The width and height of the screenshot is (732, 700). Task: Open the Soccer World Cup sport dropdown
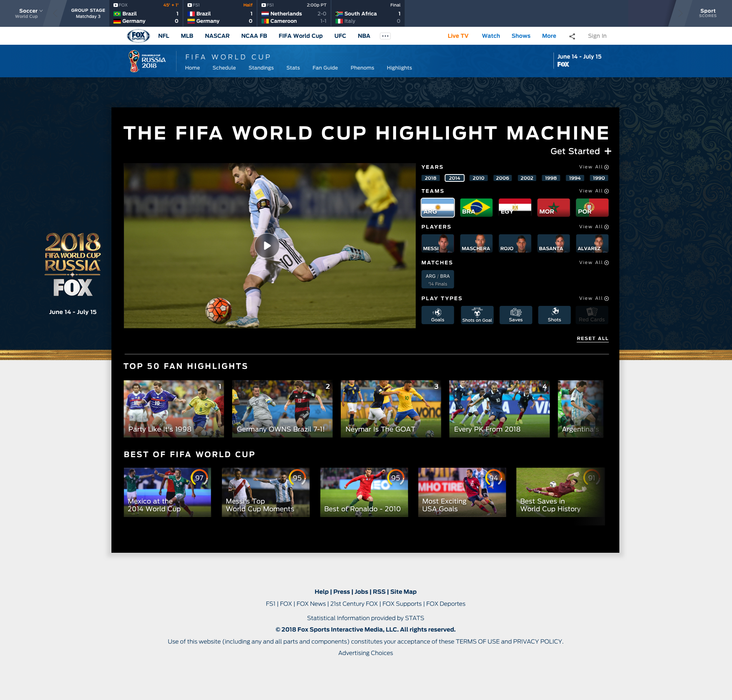click(29, 13)
